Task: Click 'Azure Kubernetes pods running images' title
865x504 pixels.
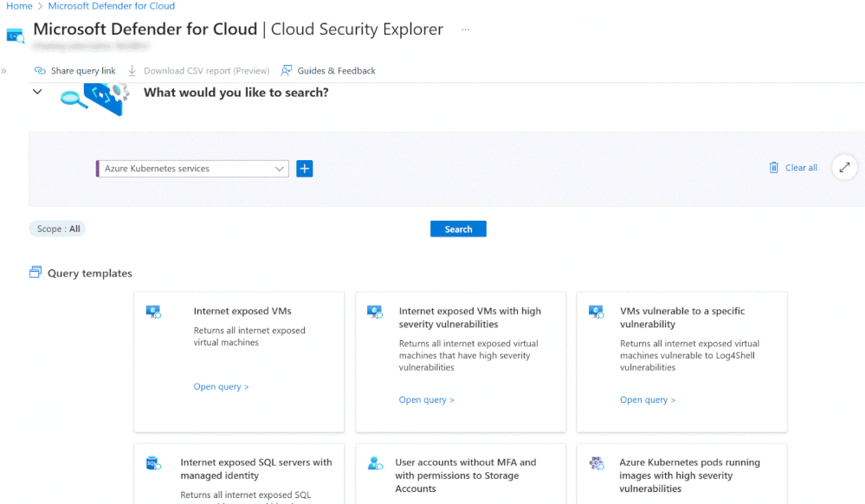Action: (689, 475)
